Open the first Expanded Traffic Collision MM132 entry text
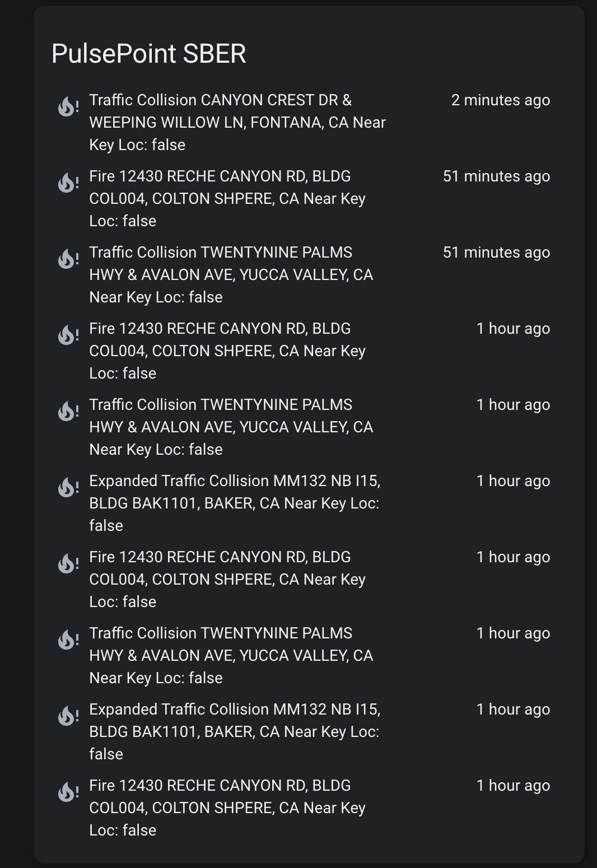 click(234, 503)
